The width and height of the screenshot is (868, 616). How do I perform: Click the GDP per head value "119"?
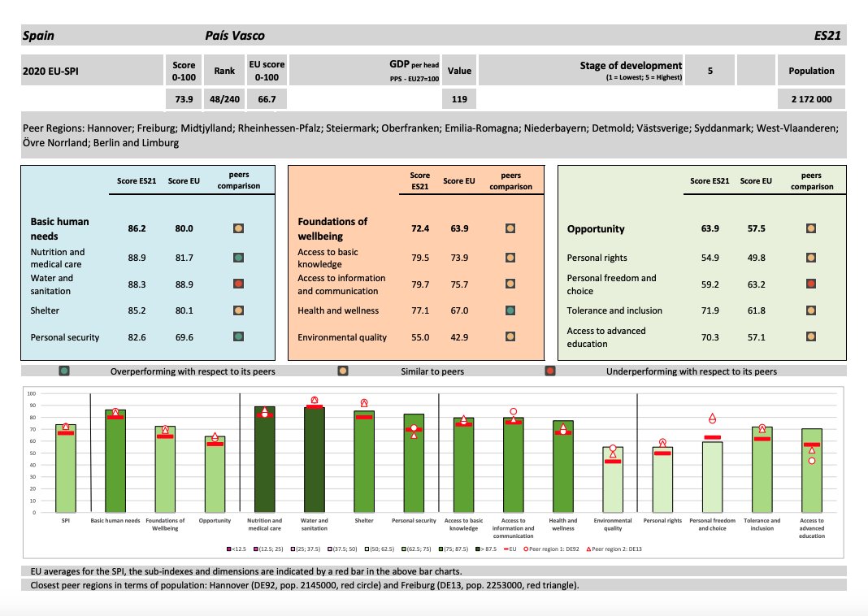point(459,99)
